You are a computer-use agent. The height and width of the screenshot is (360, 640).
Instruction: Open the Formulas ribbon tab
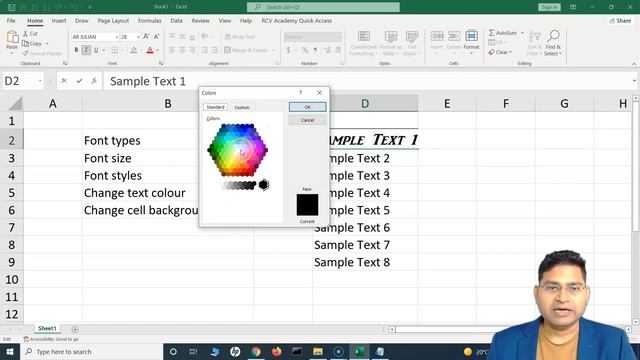tap(149, 20)
